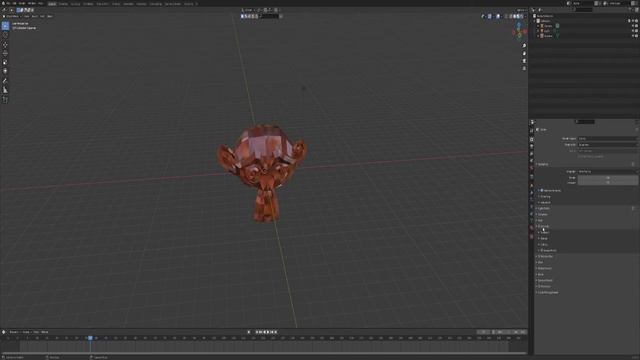The width and height of the screenshot is (640, 360).
Task: Open the timeline Keying menu
Action: 26,332
